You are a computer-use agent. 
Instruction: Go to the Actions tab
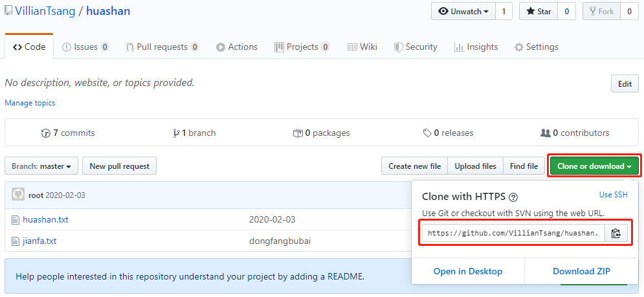click(237, 47)
